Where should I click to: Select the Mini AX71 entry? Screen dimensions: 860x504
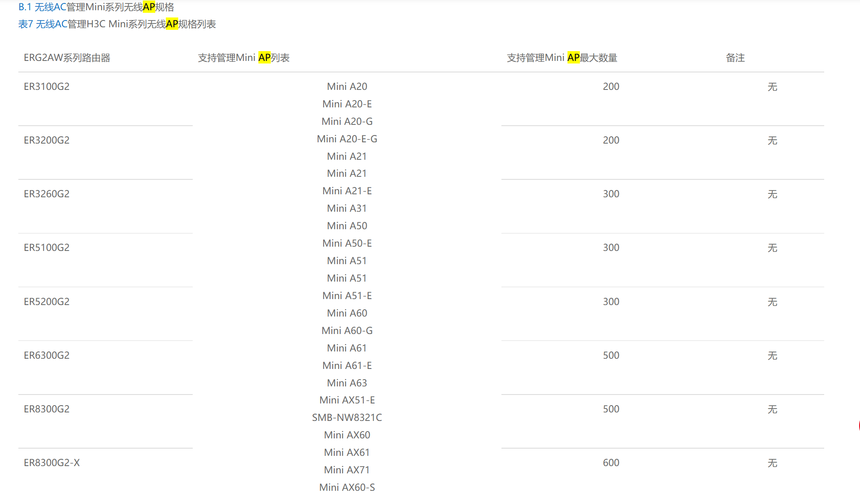(x=347, y=470)
